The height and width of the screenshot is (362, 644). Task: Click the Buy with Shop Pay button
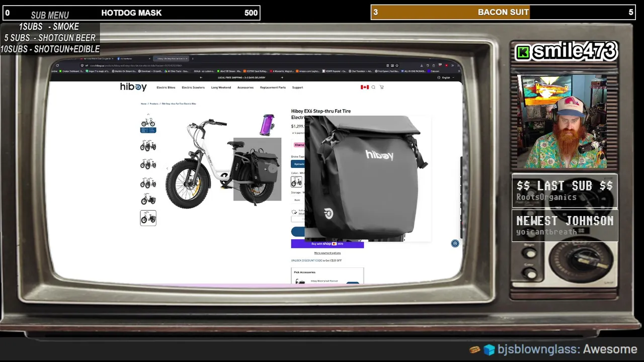click(x=327, y=244)
